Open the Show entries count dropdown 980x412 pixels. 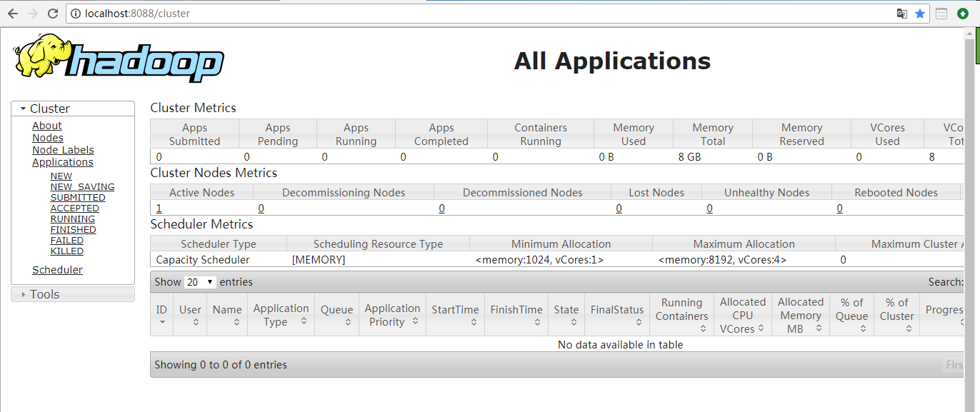tap(201, 282)
